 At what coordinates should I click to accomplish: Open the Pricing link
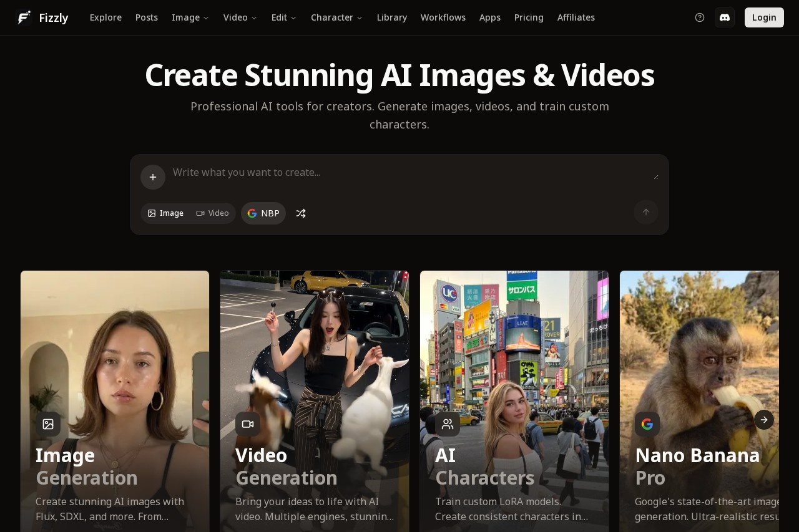click(529, 17)
